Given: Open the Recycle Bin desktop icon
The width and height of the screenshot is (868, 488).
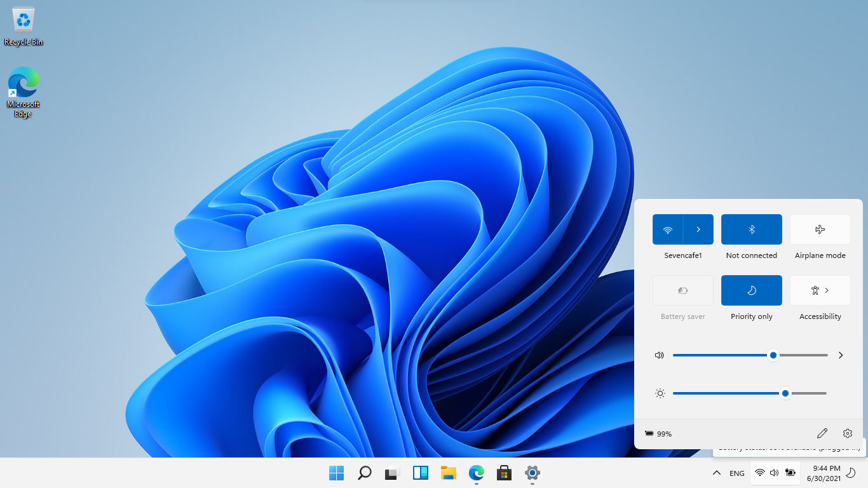Looking at the screenshot, I should (x=24, y=27).
